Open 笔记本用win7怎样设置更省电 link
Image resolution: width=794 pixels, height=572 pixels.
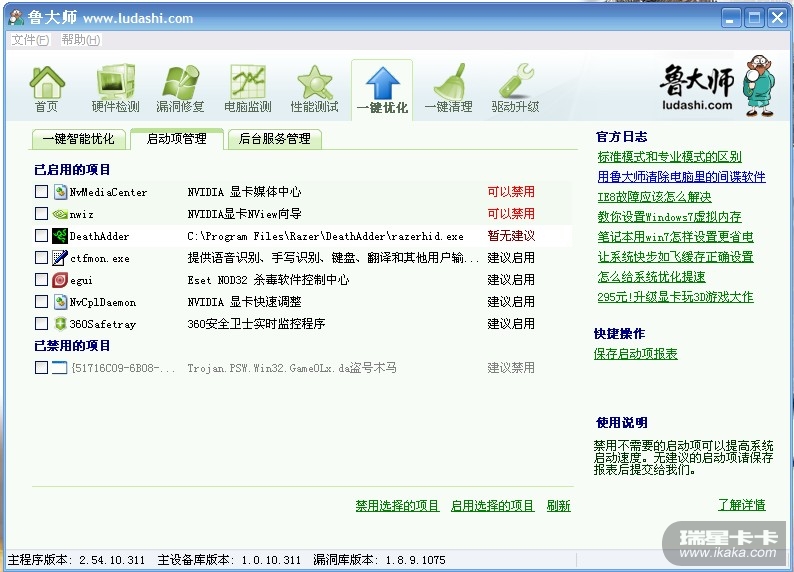click(676, 237)
